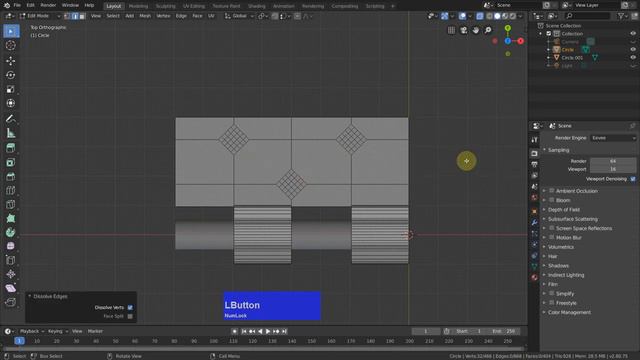640x360 pixels.
Task: Select the Extrude Region tool
Action: pos(11,148)
